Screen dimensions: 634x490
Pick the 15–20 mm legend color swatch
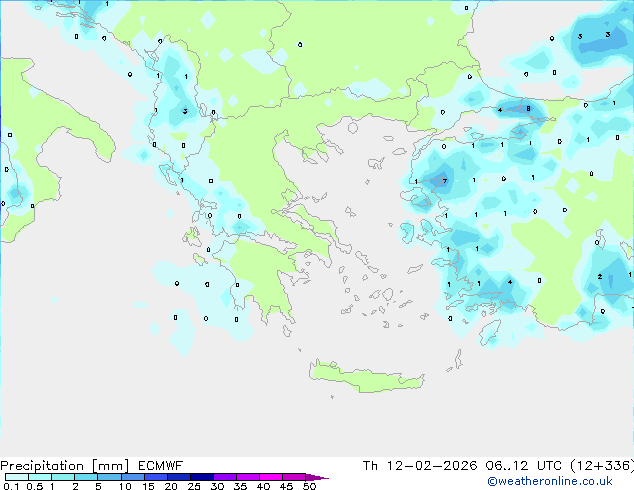tap(156, 477)
